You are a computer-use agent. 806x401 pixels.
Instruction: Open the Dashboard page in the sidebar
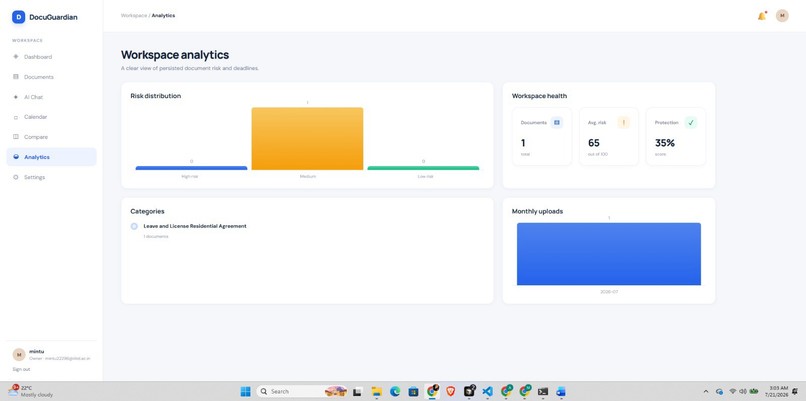[51, 57]
